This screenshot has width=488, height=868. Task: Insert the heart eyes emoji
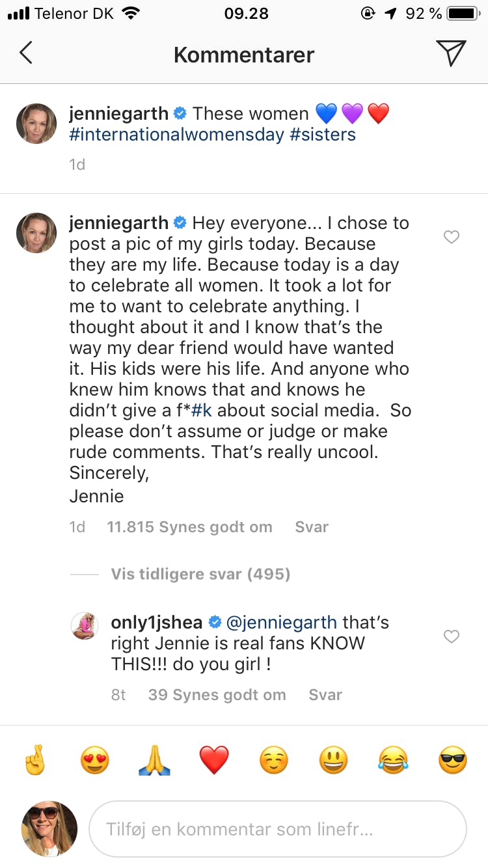pos(95,760)
